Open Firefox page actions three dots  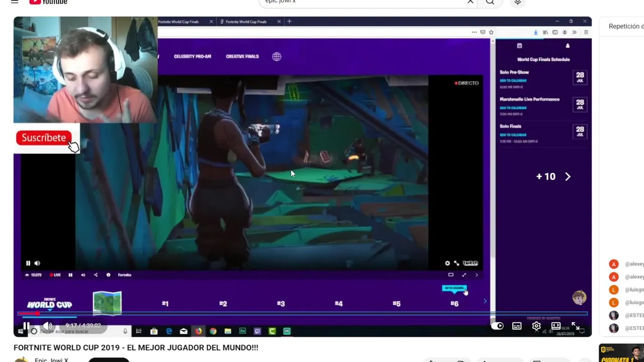coord(474,32)
